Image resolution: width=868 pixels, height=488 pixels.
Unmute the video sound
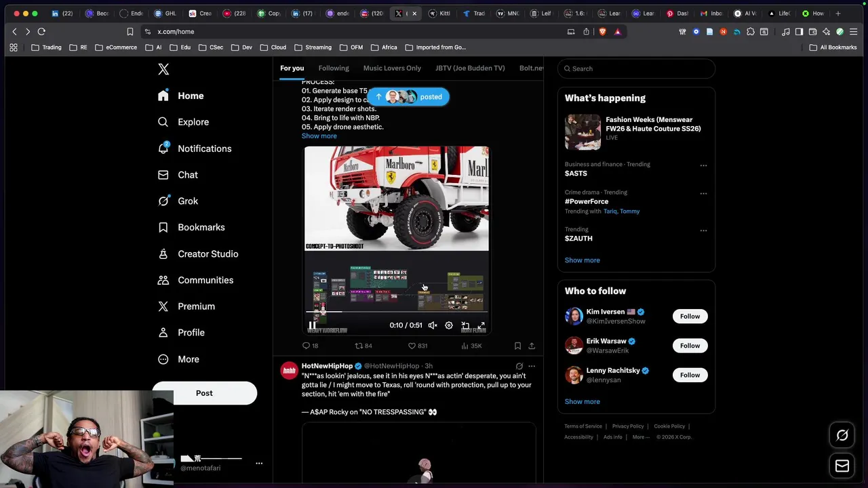(x=433, y=326)
